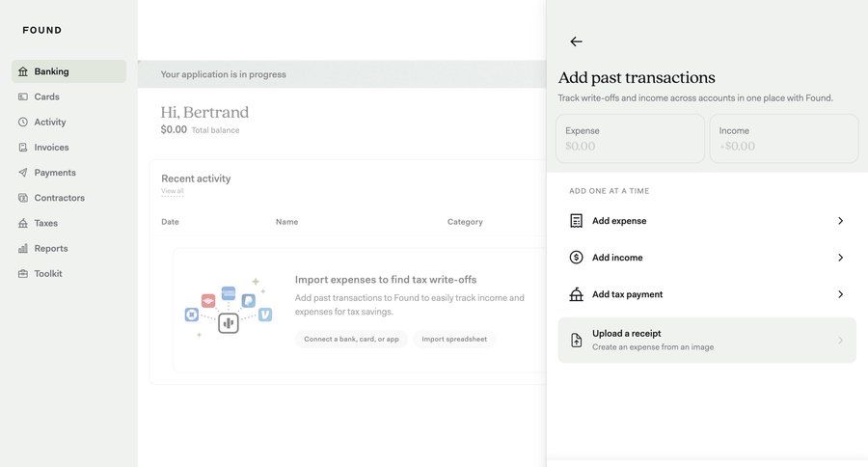
Task: Click the Cards icon in sidebar
Action: pyautogui.click(x=23, y=96)
